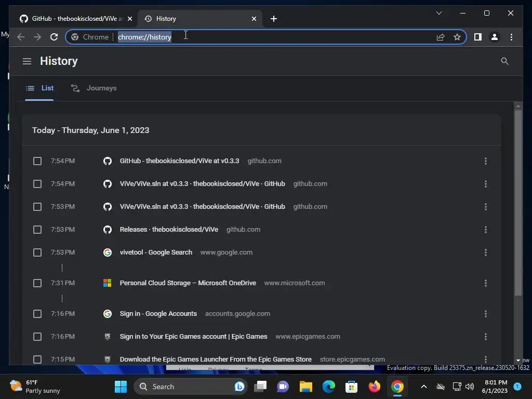Viewport: 532px width, 399px height.
Task: Open a new tab with plus button
Action: (x=274, y=19)
